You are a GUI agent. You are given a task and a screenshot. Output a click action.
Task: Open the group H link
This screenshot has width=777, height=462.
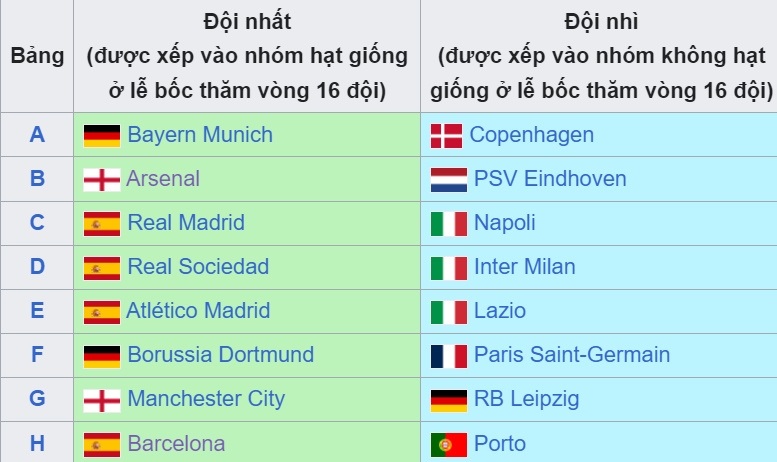(x=37, y=443)
